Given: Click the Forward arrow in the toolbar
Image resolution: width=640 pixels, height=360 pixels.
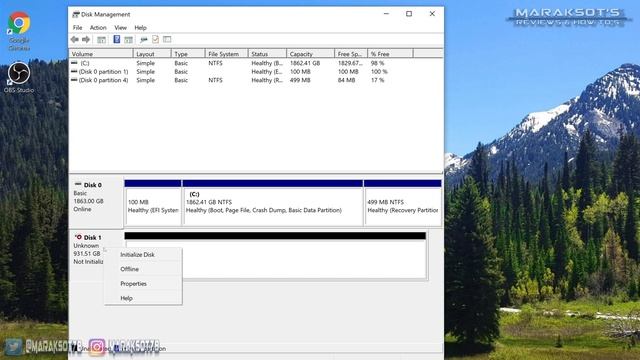Looking at the screenshot, I should [x=86, y=40].
